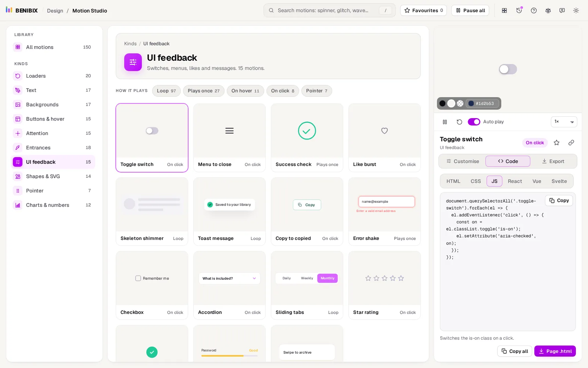Open the Success check motion card
The image size is (588, 368).
coord(307,138)
